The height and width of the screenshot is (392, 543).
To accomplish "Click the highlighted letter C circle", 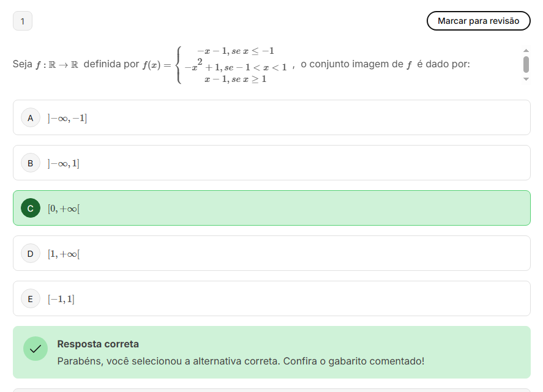I will tap(31, 208).
